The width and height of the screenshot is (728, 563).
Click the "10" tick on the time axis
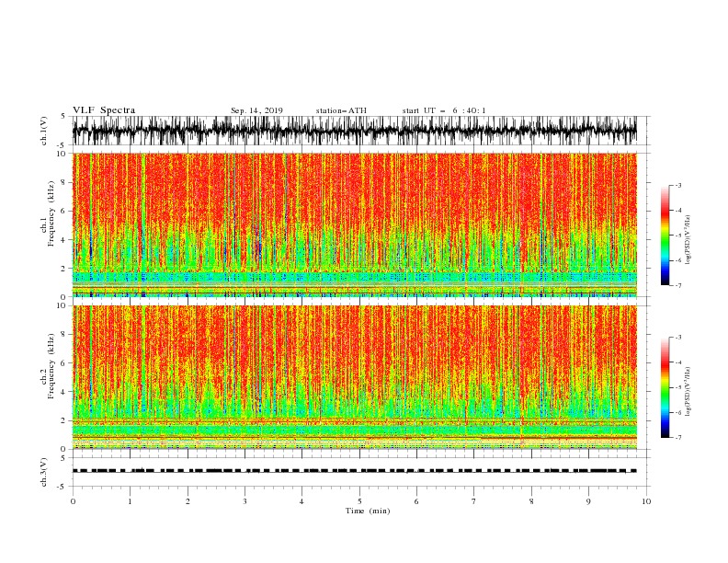(646, 501)
